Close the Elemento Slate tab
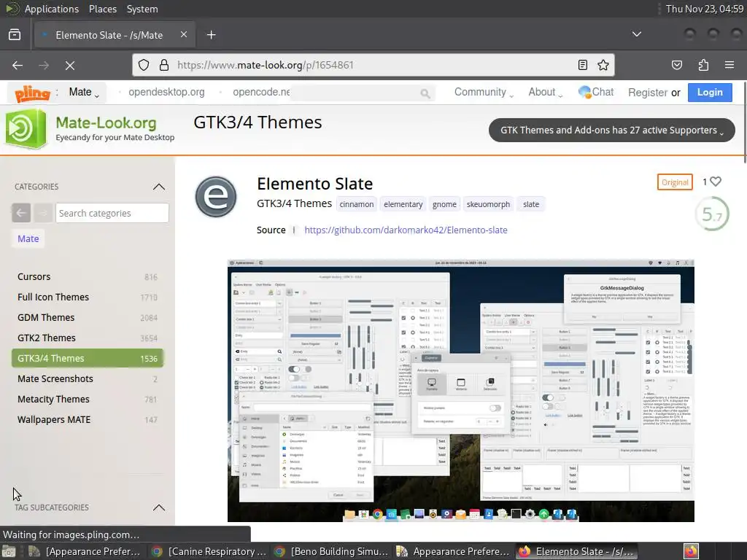Viewport: 747px width, 560px height. point(184,35)
